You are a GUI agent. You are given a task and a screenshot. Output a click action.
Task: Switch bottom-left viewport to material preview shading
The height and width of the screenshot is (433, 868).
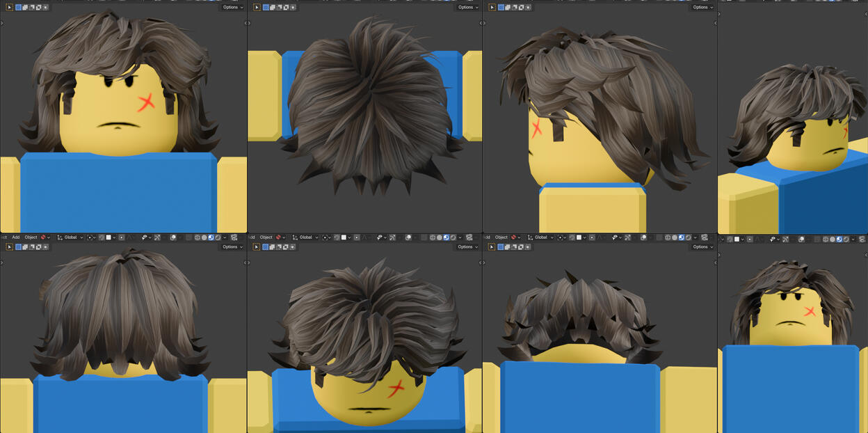click(x=211, y=237)
